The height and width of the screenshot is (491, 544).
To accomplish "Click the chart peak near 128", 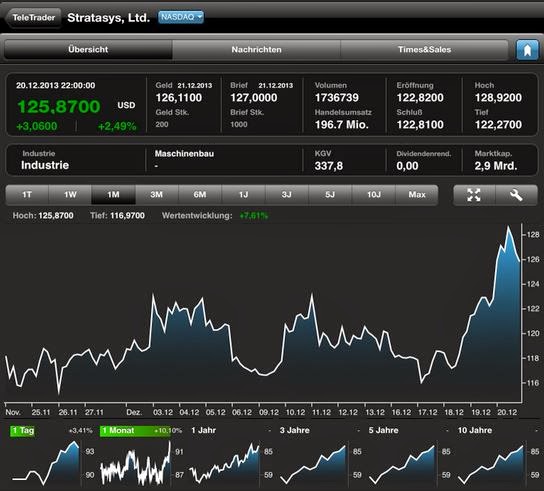I will tap(509, 227).
